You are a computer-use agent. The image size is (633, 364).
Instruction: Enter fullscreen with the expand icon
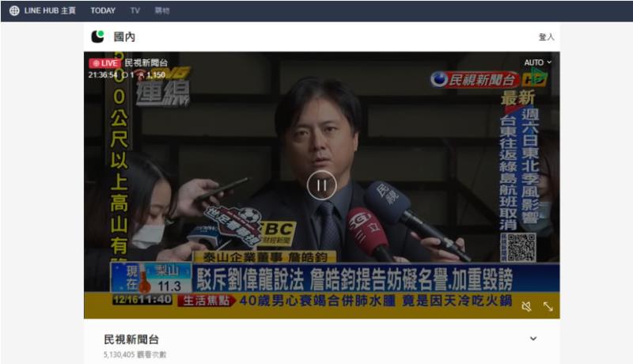(548, 307)
